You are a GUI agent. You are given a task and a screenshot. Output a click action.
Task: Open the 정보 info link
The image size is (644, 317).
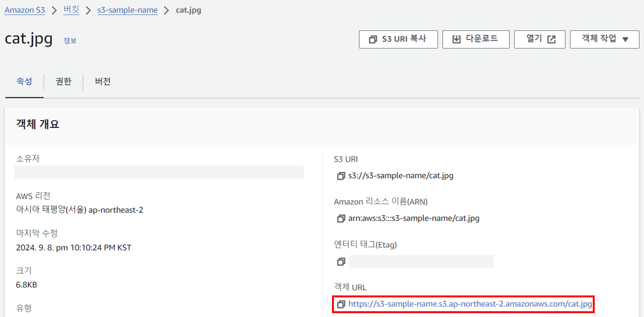pyautogui.click(x=70, y=41)
